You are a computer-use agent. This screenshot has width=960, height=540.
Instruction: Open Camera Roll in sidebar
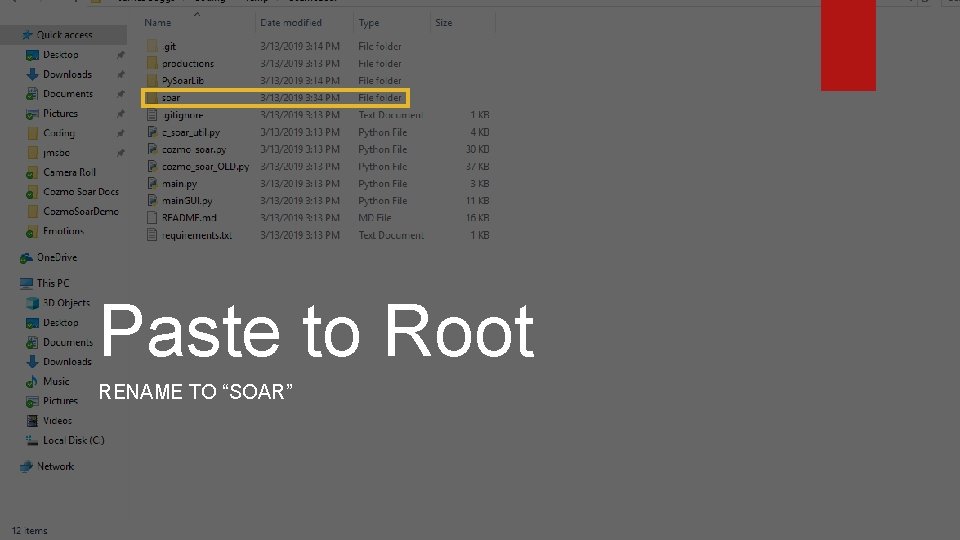pyautogui.click(x=69, y=172)
